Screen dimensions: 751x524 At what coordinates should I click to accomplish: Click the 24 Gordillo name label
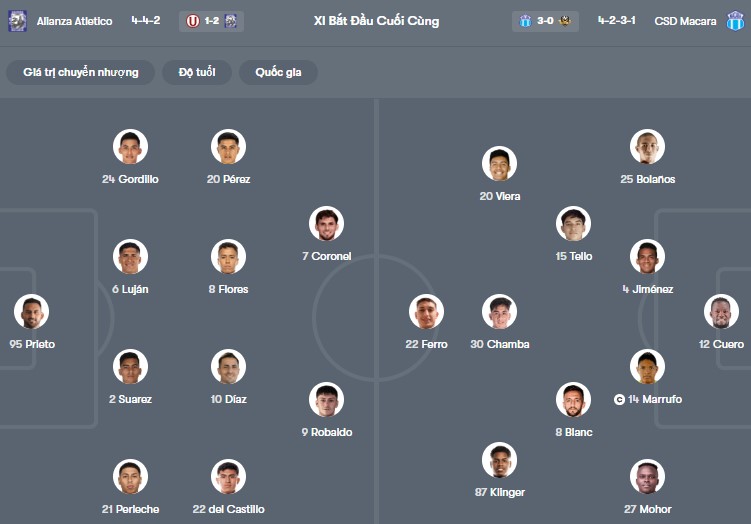pos(130,179)
